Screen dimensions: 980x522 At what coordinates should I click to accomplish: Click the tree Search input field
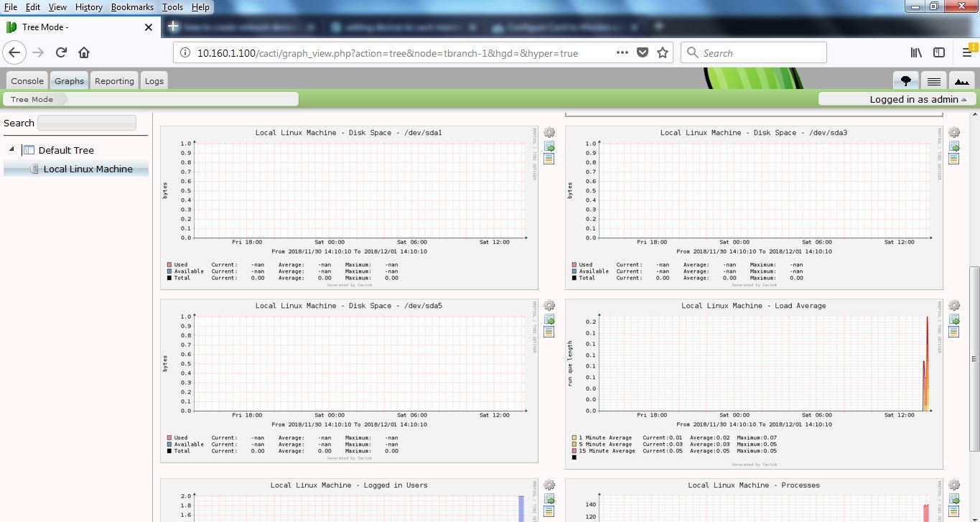pos(87,123)
